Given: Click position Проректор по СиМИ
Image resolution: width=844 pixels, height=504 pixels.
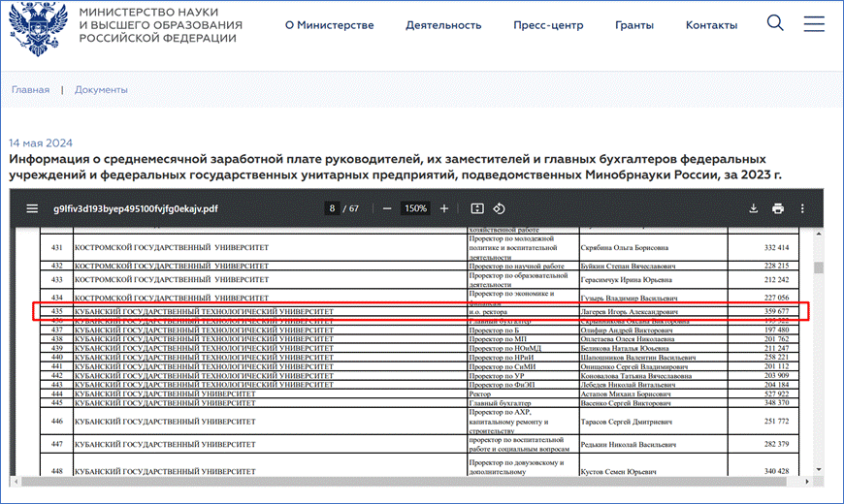Looking at the screenshot, I should tap(503, 366).
